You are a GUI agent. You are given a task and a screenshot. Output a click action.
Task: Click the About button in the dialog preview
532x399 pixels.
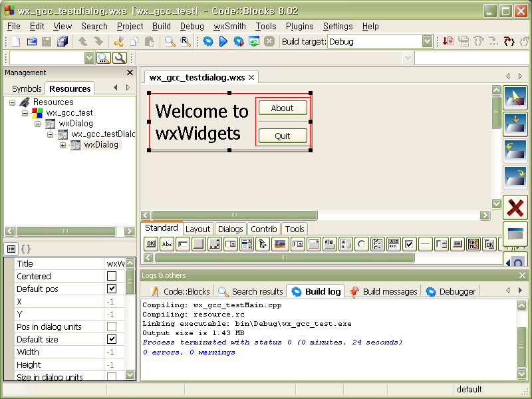[283, 108]
